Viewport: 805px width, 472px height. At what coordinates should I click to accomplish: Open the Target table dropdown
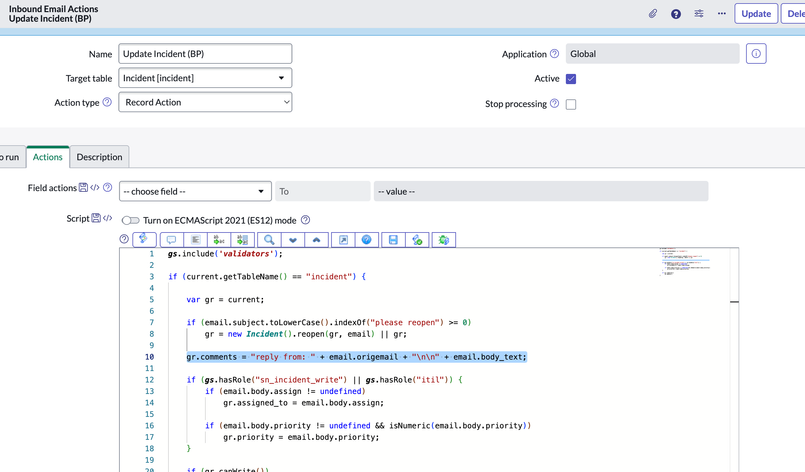pos(205,78)
